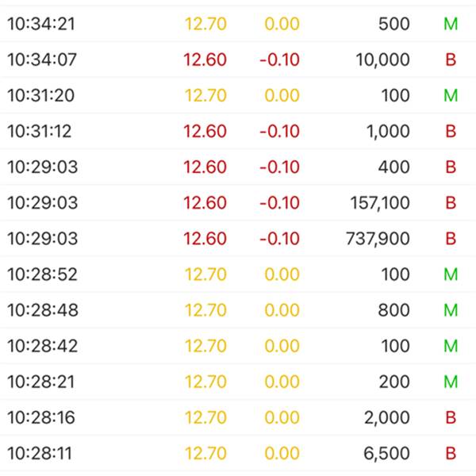476x476 pixels.
Task: Click the 737,900 volume cell
Action: pos(380,238)
